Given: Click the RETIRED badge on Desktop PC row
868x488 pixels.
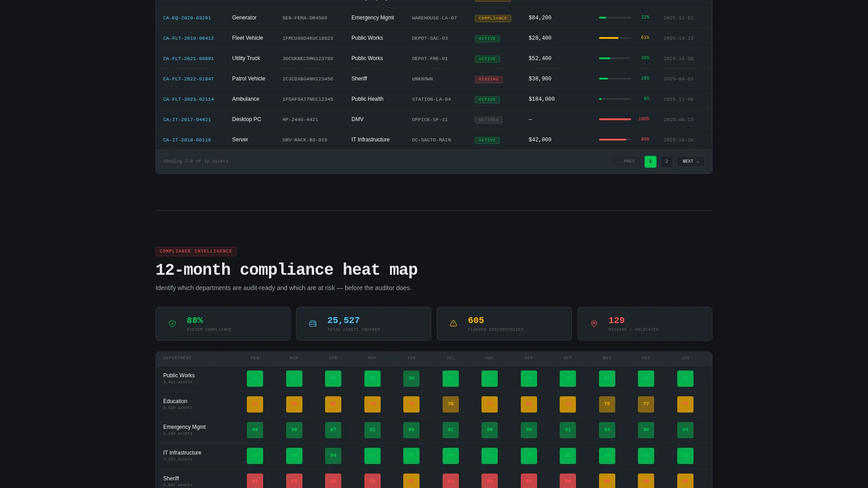Looking at the screenshot, I should 488,120.
